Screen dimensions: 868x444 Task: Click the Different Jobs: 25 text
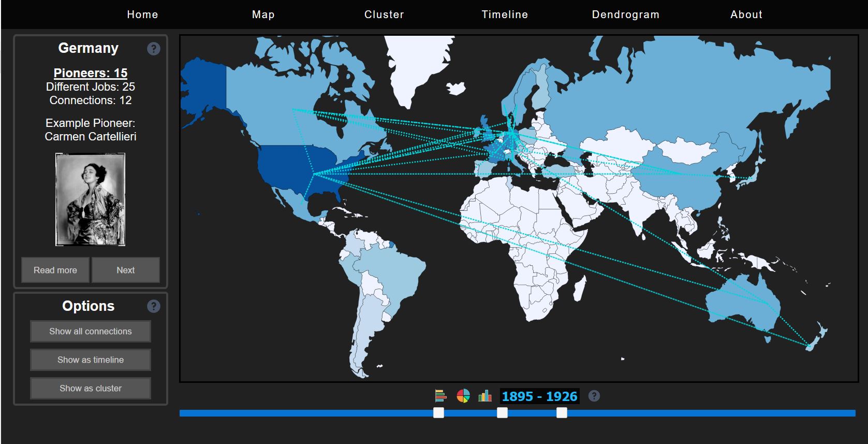coord(91,87)
